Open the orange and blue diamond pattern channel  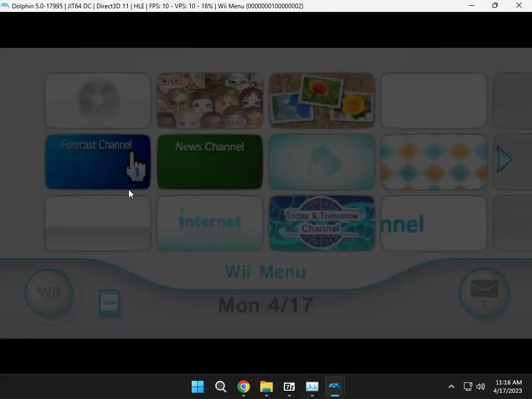point(433,162)
